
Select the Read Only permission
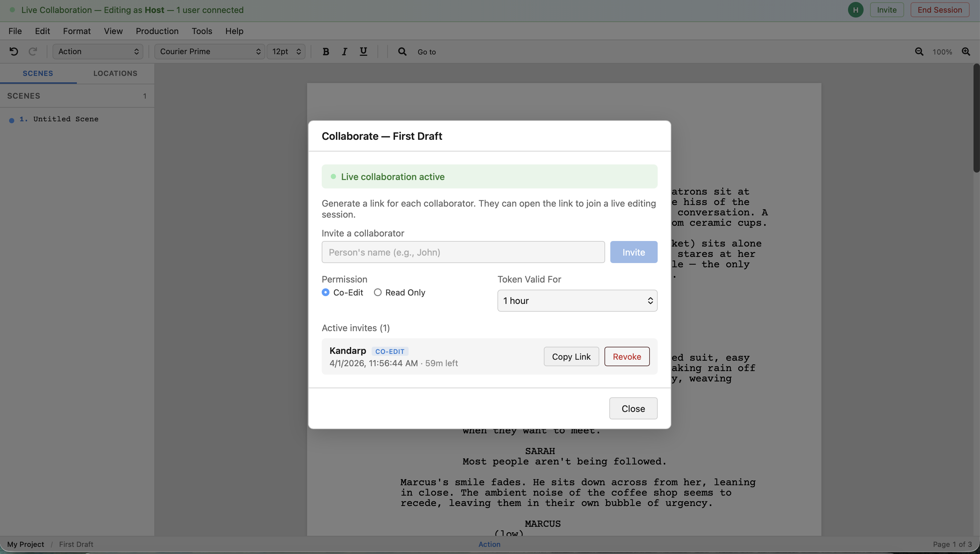click(377, 292)
